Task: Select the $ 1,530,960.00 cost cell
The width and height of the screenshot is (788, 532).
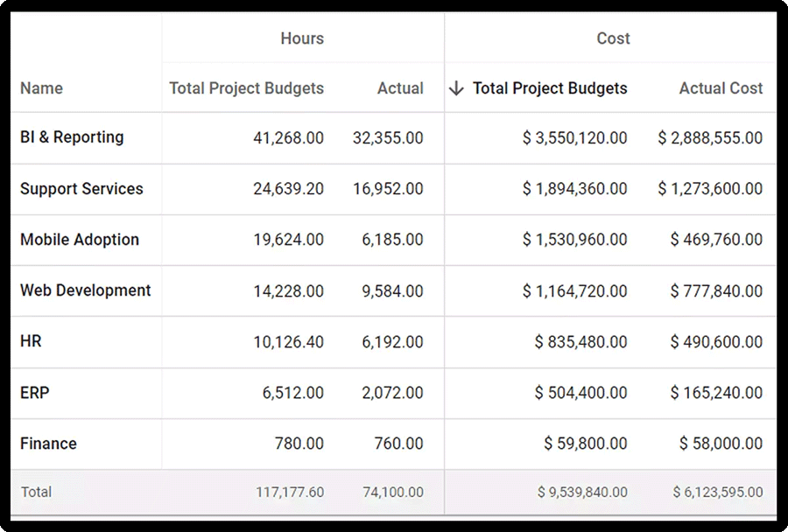Action: coord(575,240)
